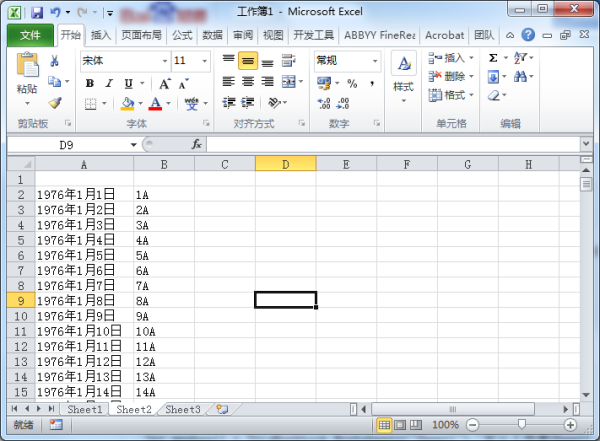The height and width of the screenshot is (441, 600).
Task: Switch to the 页面布局 tab
Action: pyautogui.click(x=141, y=35)
